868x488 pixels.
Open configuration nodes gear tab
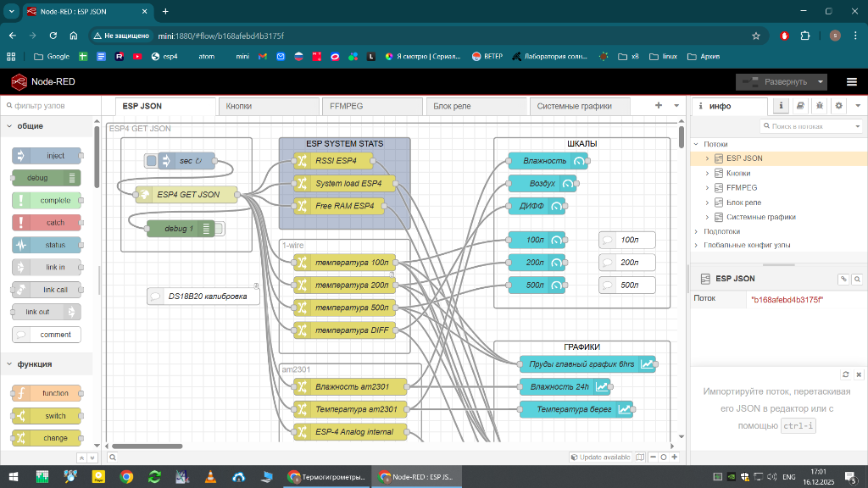(x=838, y=106)
